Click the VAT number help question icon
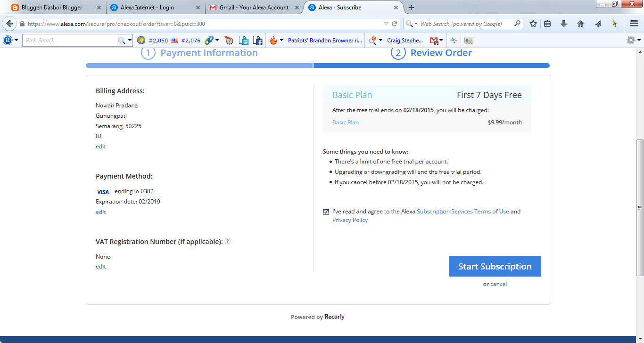Image resolution: width=644 pixels, height=343 pixels. pos(227,241)
